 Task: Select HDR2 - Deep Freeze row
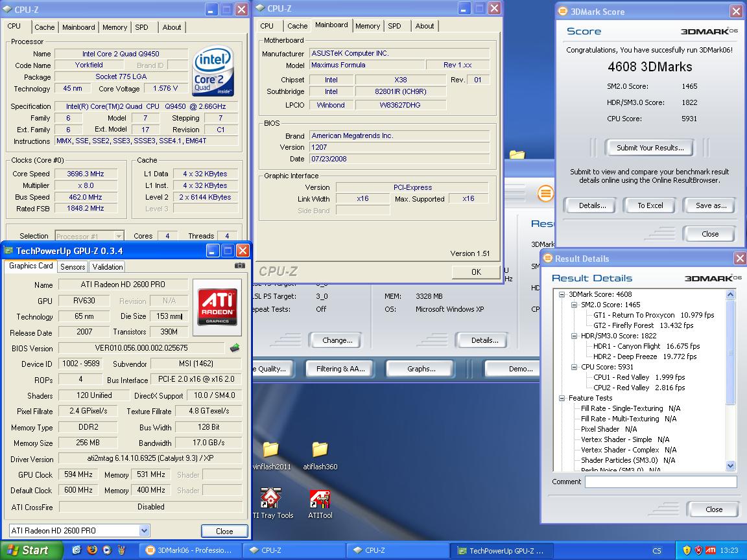(x=645, y=356)
